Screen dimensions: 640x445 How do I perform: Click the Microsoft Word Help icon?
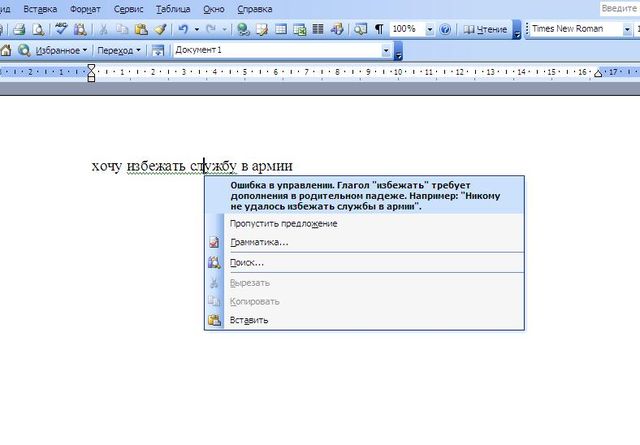pyautogui.click(x=445, y=30)
